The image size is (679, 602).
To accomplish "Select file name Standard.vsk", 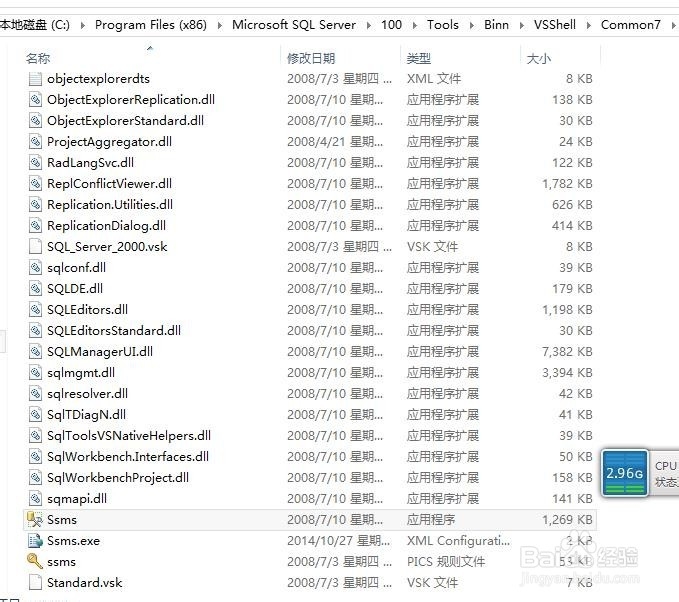I will [x=84, y=583].
